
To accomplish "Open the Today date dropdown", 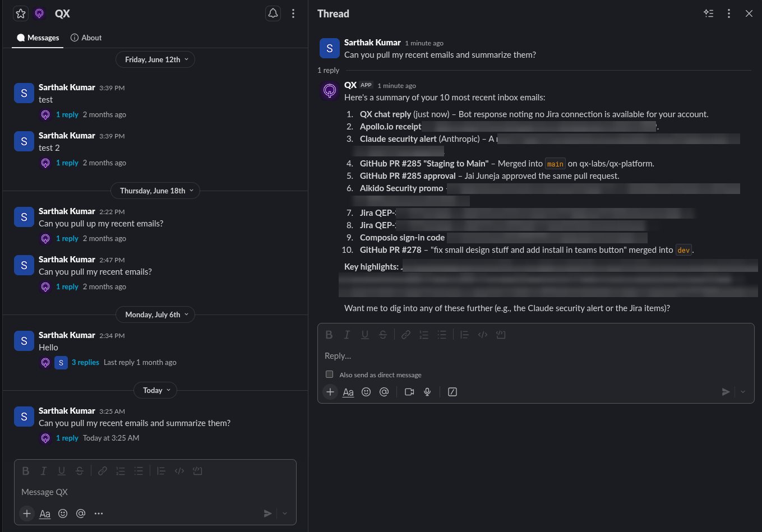I will point(155,390).
